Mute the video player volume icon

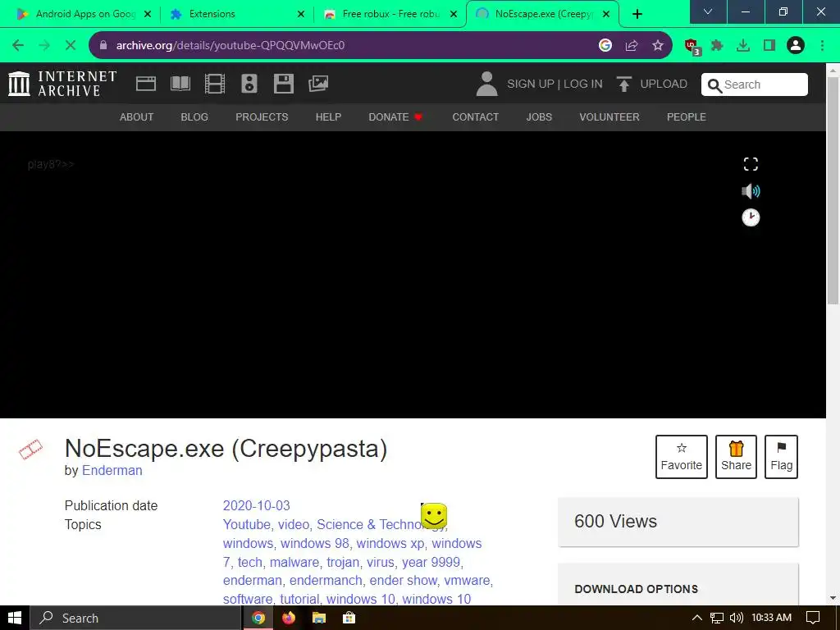751,190
